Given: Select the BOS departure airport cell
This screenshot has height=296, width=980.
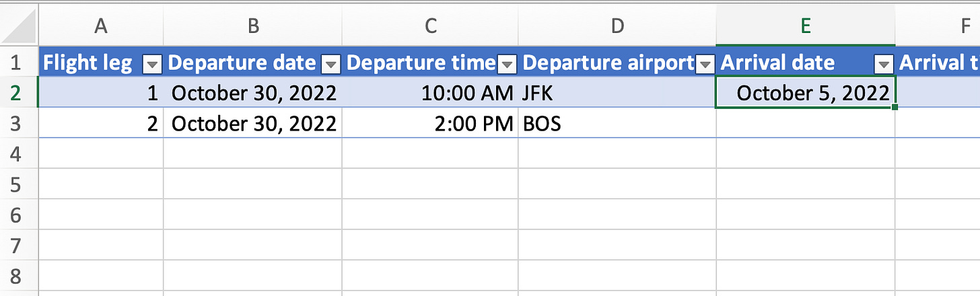Looking at the screenshot, I should pyautogui.click(x=617, y=124).
